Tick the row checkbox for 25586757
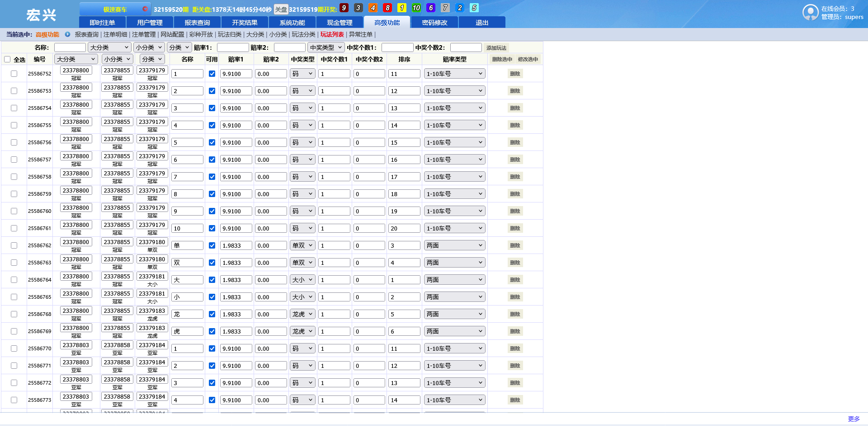This screenshot has height=428, width=868. click(14, 160)
